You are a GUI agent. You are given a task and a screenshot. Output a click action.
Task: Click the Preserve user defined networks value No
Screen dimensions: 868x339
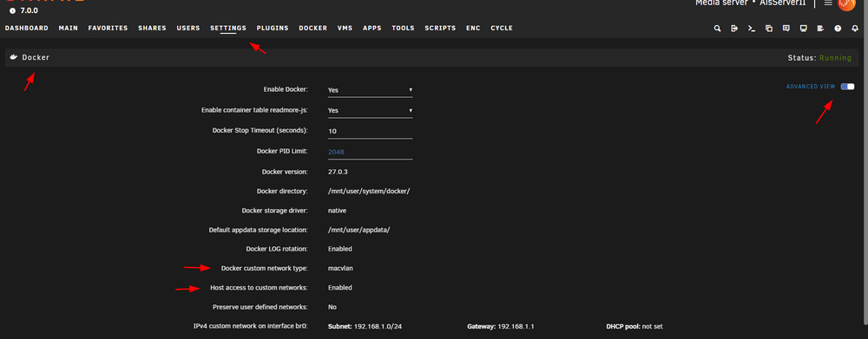pyautogui.click(x=332, y=307)
